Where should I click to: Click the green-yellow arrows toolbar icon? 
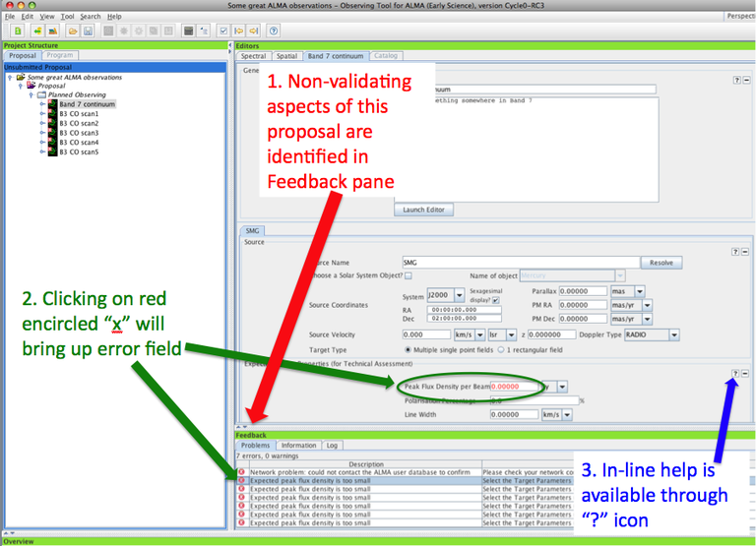(x=37, y=30)
